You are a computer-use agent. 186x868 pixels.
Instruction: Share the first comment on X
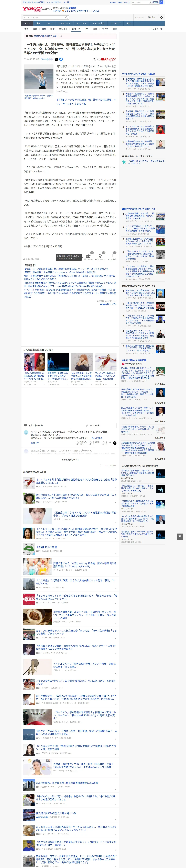tap(114, 443)
